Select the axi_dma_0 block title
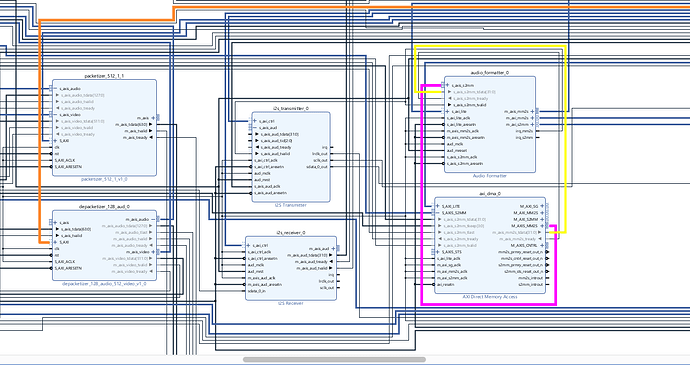 (x=490, y=193)
